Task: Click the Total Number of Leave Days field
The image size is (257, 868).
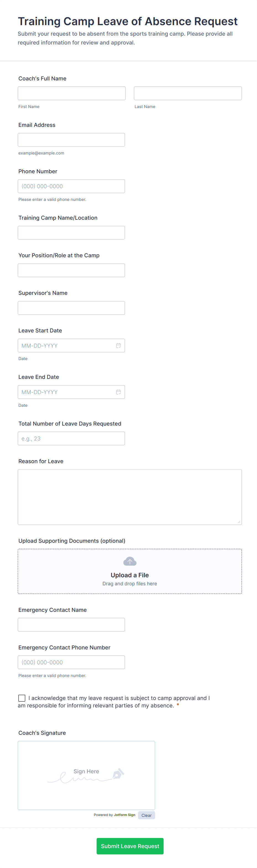Action: (x=71, y=438)
